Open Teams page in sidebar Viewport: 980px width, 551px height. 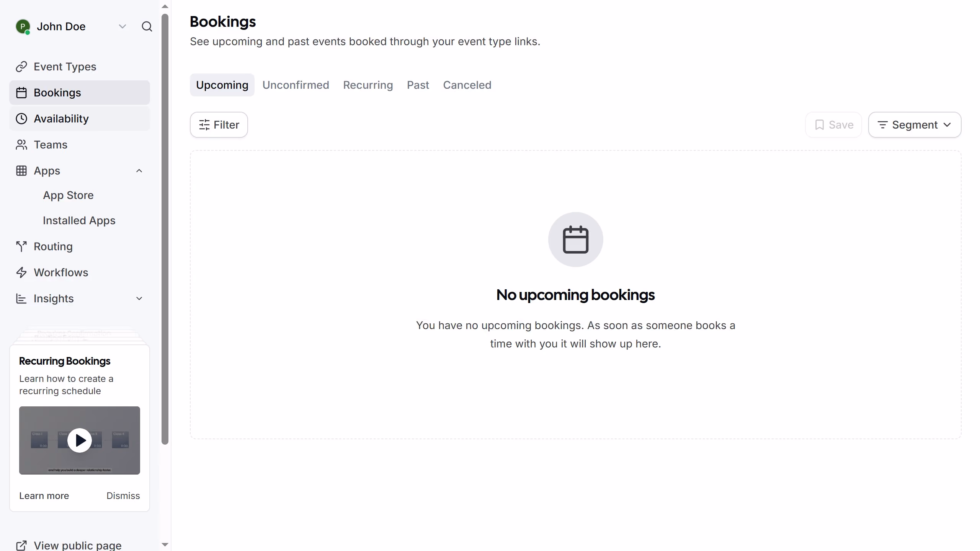click(x=80, y=145)
